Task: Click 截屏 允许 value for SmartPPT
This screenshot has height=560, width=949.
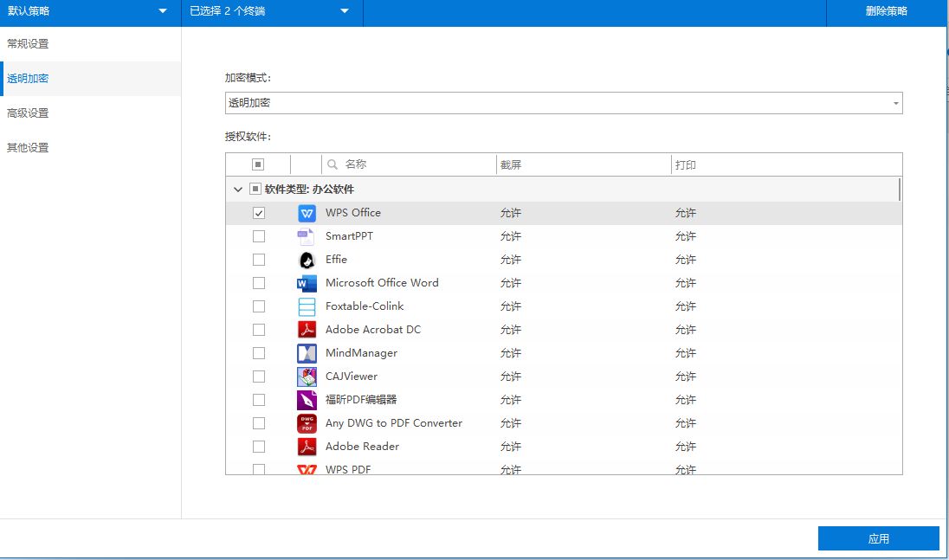Action: click(511, 236)
